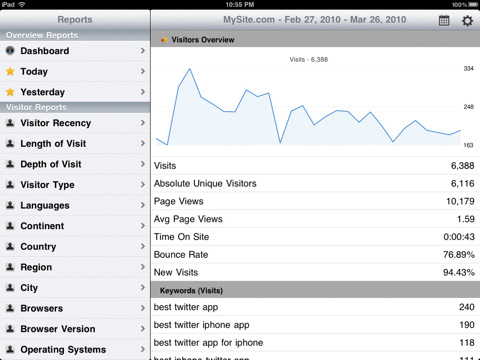Open the Dashboard report
This screenshot has height=360, width=480.
[x=75, y=51]
